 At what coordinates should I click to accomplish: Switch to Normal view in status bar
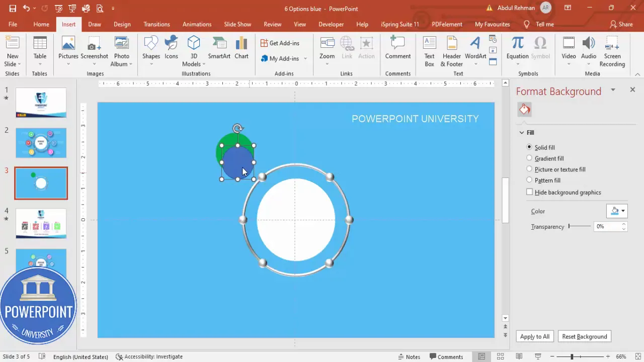click(x=482, y=356)
